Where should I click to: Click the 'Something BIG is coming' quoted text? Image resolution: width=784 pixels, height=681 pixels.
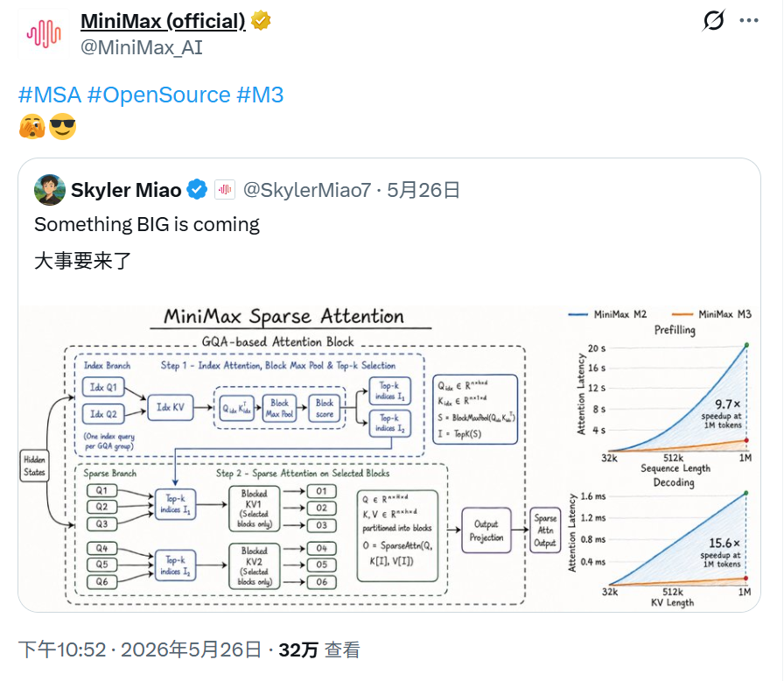147,224
